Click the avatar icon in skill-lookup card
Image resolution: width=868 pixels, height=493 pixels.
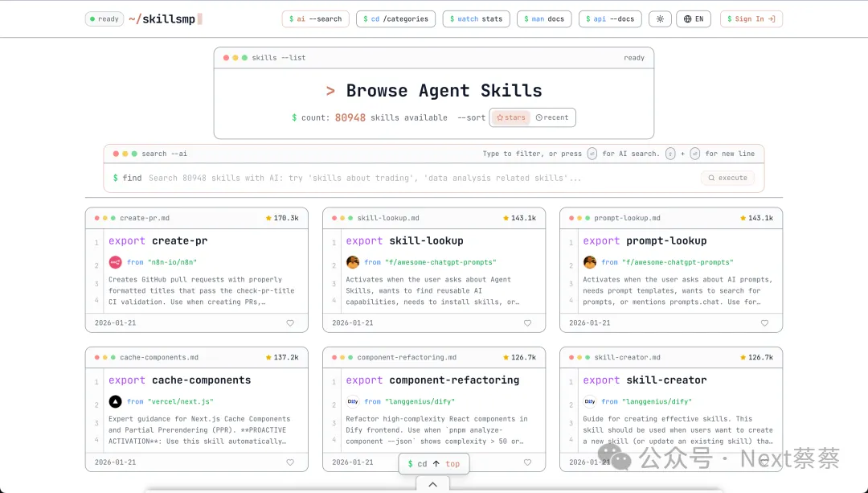pyautogui.click(x=353, y=262)
